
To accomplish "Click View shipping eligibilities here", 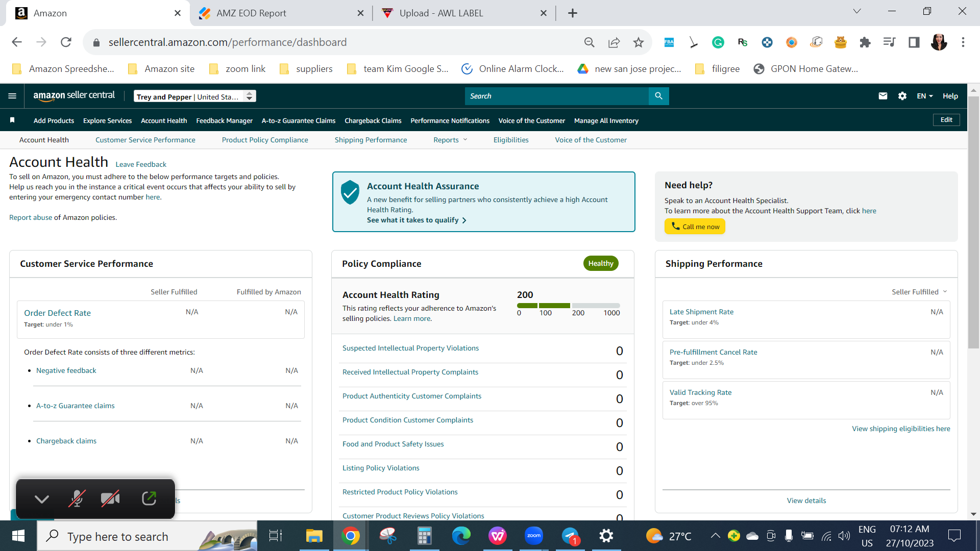I will point(901,429).
